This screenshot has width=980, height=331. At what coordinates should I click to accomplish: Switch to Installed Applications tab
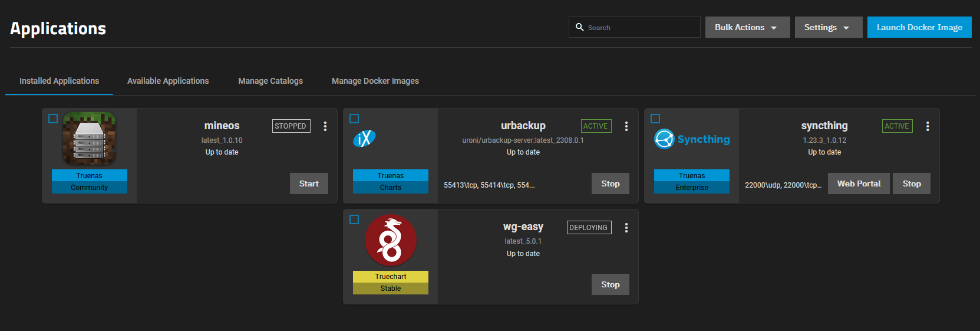click(x=59, y=81)
